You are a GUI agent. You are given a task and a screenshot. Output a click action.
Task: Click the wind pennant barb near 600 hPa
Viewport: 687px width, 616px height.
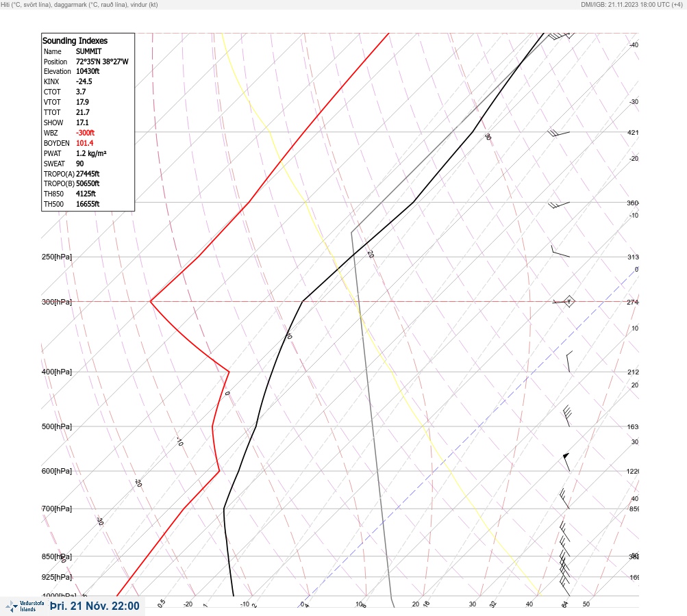pos(566,462)
